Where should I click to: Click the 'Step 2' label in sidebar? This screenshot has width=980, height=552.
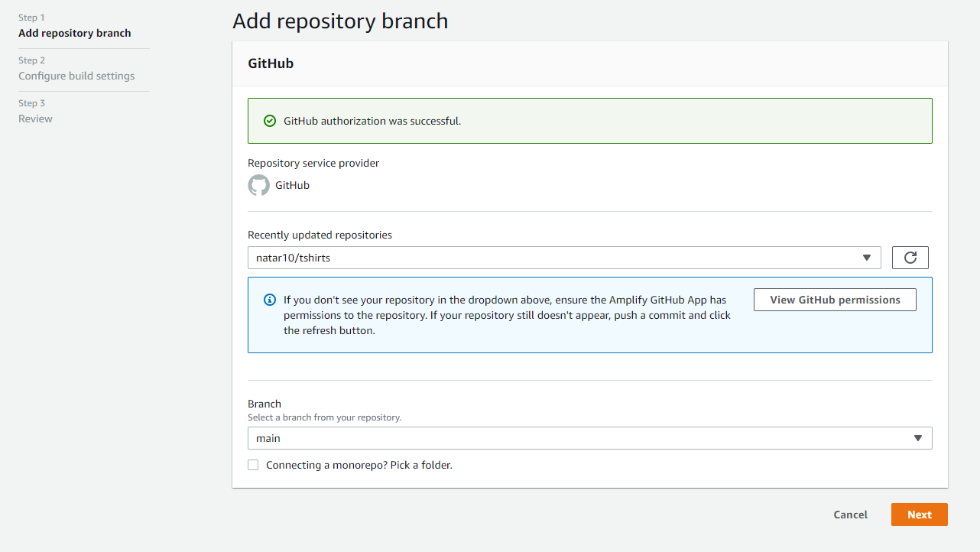[32, 60]
